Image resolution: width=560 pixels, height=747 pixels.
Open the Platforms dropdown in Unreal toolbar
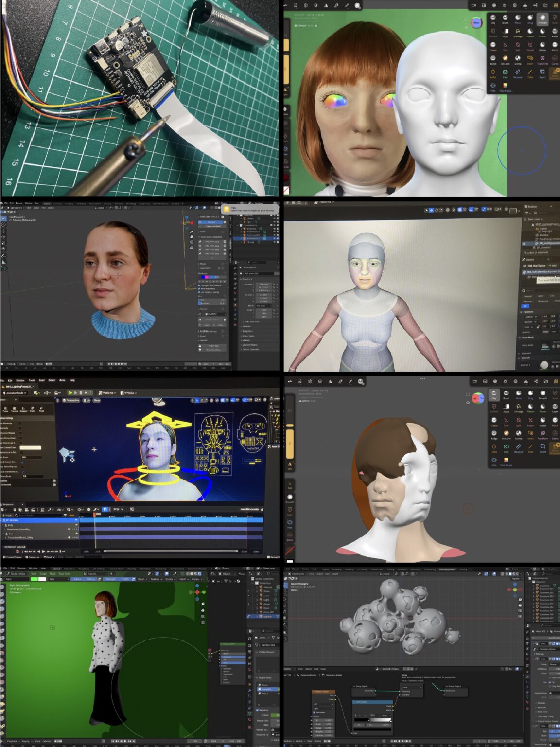[107, 392]
